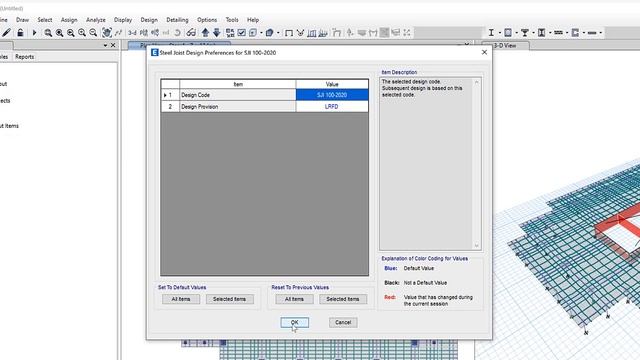This screenshot has height=360, width=640.
Task: Click the rotate view circular arrow icon
Action: tap(178, 33)
